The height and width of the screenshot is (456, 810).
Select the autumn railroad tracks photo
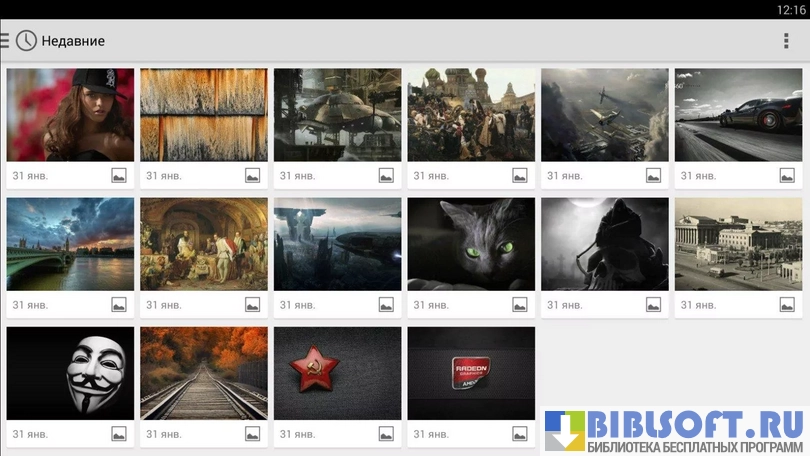click(204, 373)
